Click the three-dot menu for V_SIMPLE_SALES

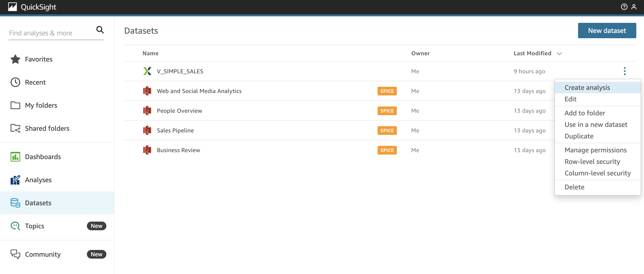click(624, 71)
